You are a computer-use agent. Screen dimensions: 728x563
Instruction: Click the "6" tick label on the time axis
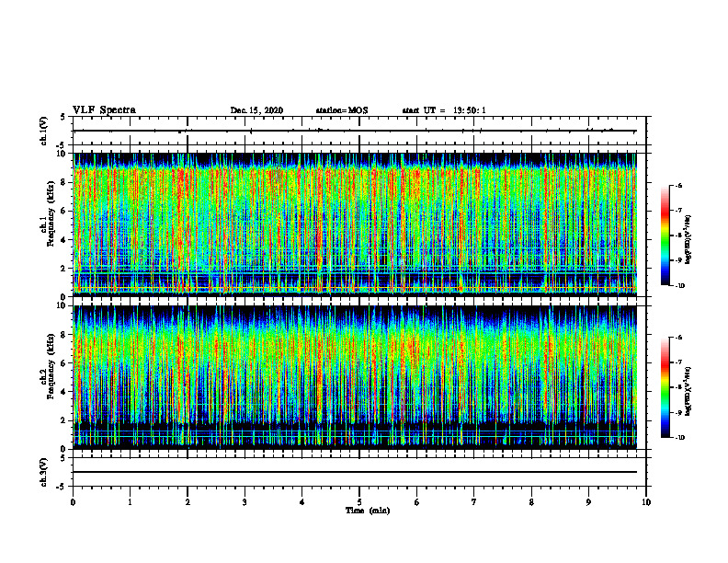tap(417, 502)
